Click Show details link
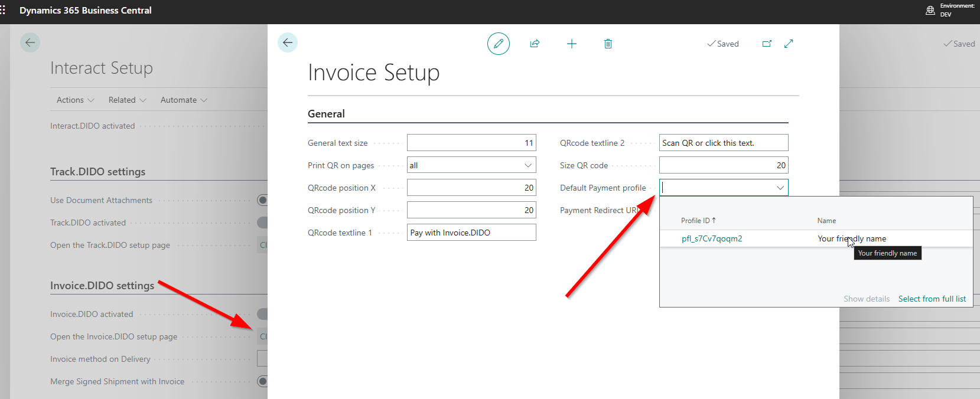980x399 pixels. [867, 299]
